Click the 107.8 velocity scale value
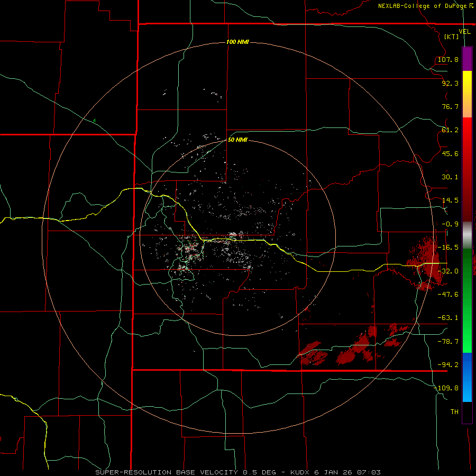 (448, 59)
